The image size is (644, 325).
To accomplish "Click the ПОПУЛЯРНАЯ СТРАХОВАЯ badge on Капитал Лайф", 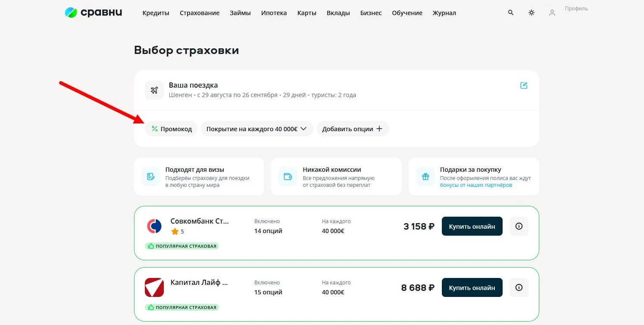I will [181, 307].
